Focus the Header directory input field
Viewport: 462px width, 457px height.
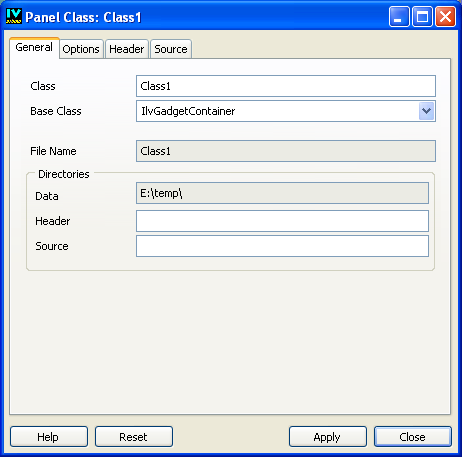click(282, 221)
